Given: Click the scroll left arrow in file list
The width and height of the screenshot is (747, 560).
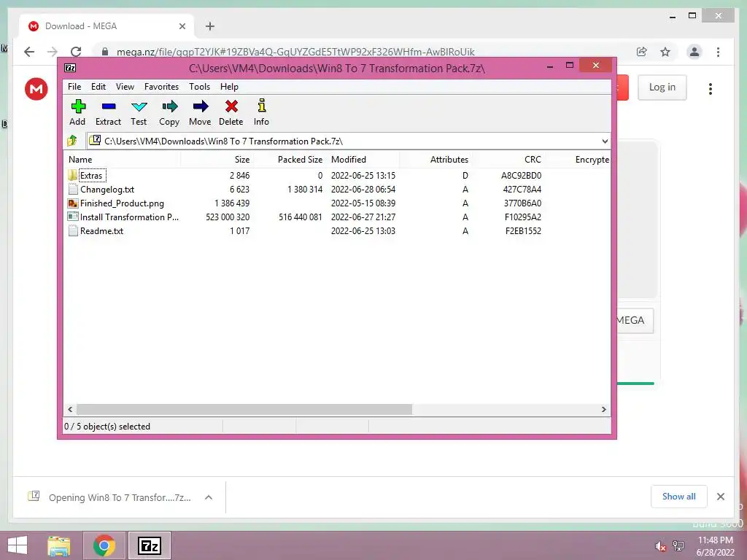Looking at the screenshot, I should (70, 410).
